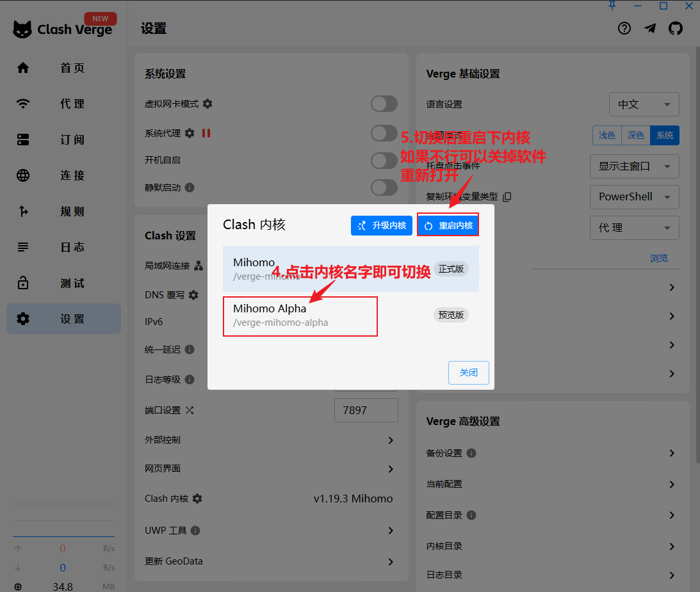This screenshot has height=592, width=700.
Task: Toggle the 静默启动 switch
Action: tap(384, 188)
